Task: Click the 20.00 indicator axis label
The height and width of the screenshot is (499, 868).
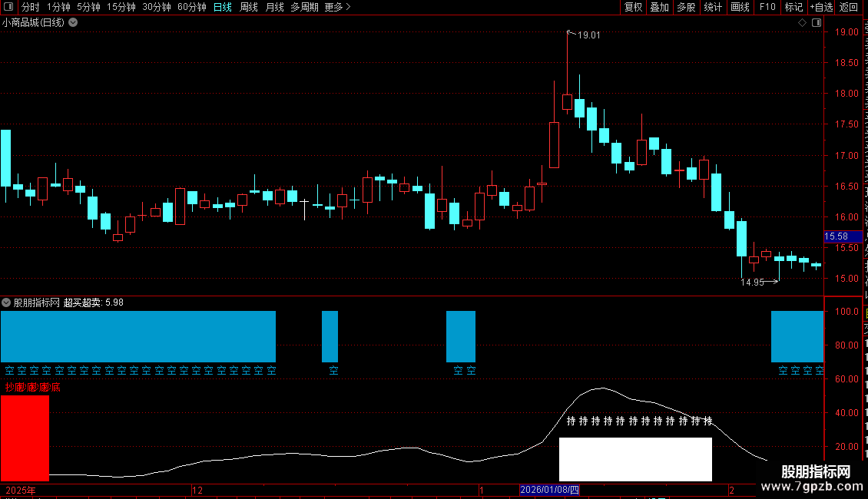Action: click(847, 447)
